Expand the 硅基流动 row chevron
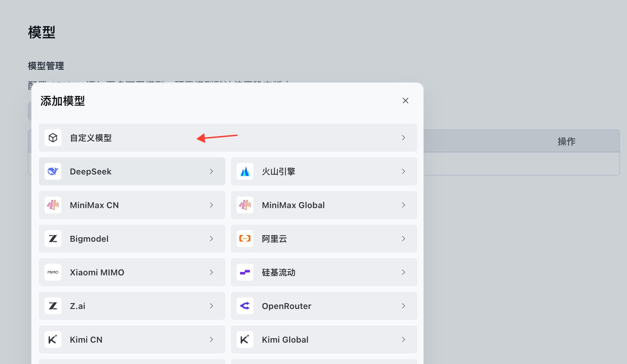 (403, 272)
